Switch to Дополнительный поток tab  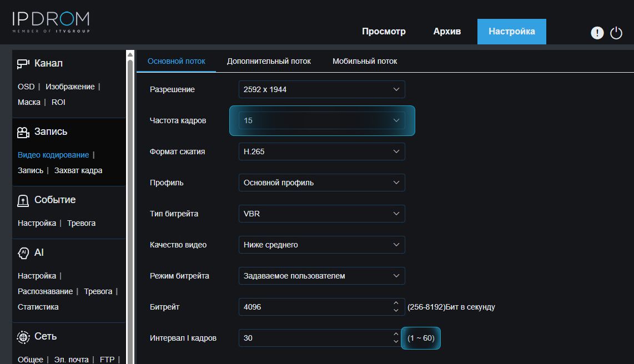click(269, 61)
